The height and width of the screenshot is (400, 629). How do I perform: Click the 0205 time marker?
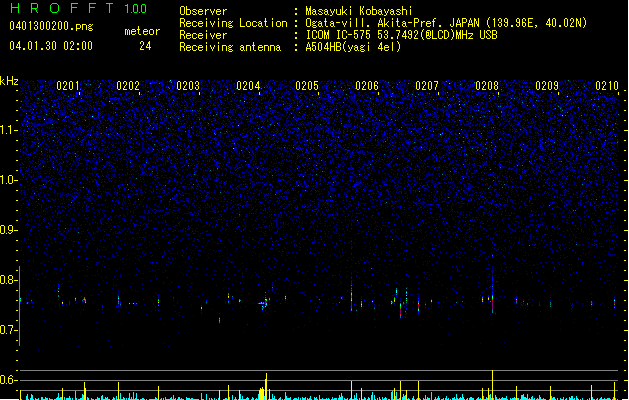[x=307, y=86]
